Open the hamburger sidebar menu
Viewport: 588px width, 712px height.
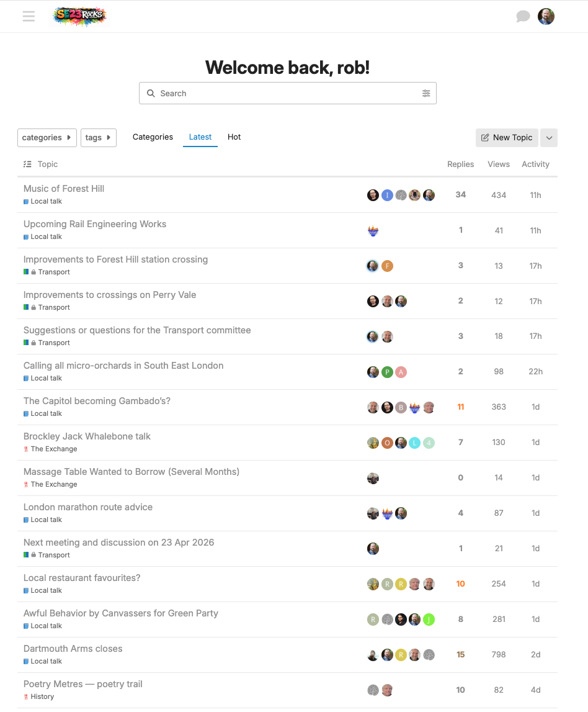29,17
